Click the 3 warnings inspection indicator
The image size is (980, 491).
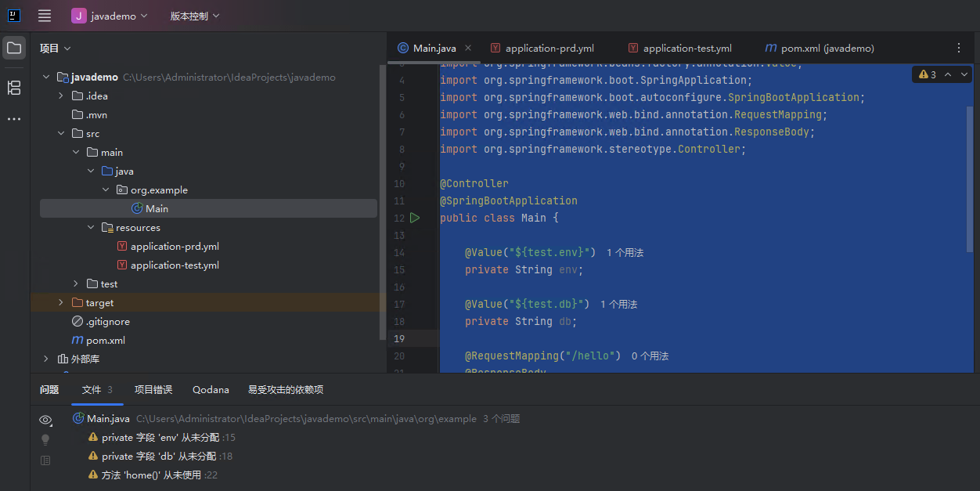[x=928, y=74]
